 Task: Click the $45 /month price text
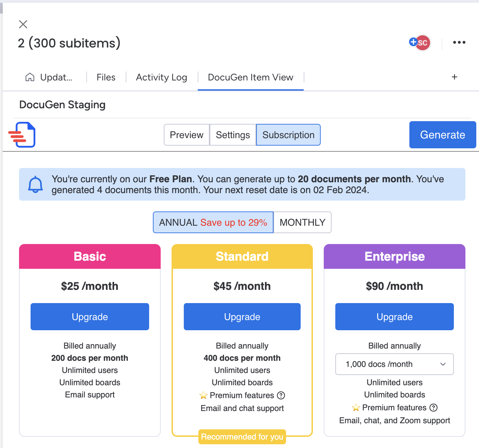pos(242,286)
